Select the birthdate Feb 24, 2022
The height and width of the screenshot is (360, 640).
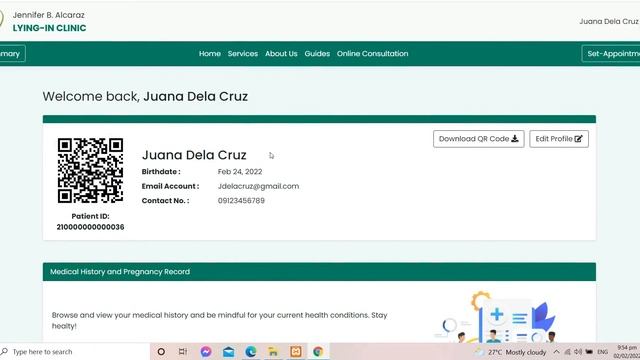pos(240,171)
